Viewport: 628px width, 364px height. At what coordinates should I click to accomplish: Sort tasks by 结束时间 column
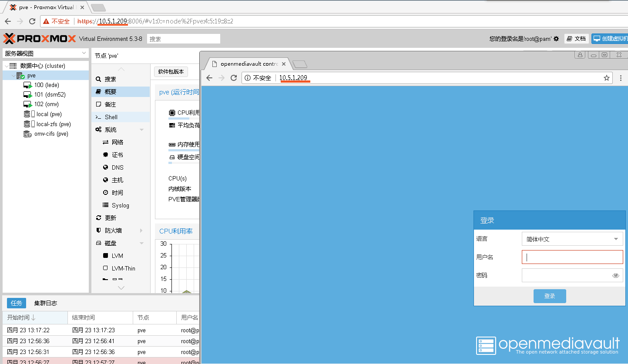101,317
